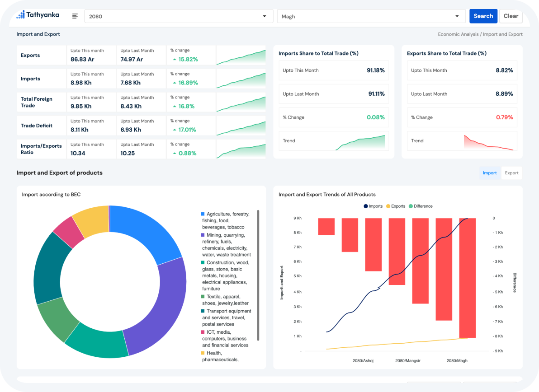Click the Tathyanka logo icon
This screenshot has width=539, height=392.
point(20,15)
